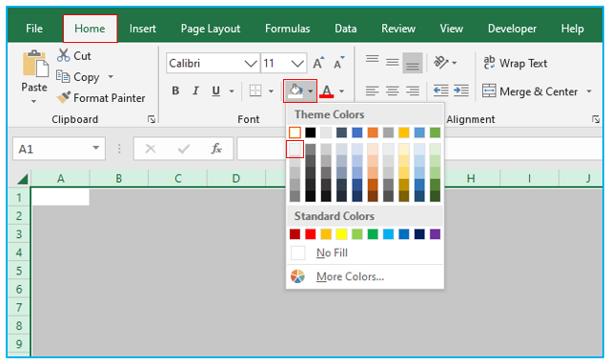Open underline style dropdown arrow
Viewport: 610px width, 364px height.
click(x=232, y=91)
